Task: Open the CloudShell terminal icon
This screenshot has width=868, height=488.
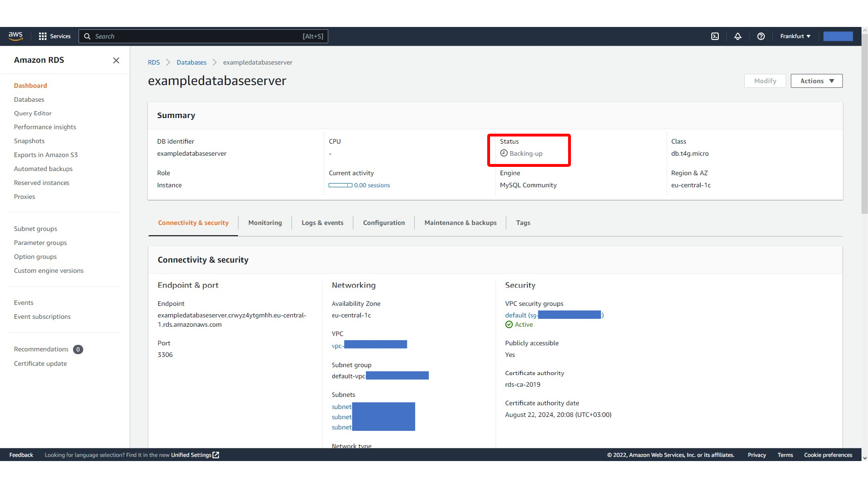Action: pyautogui.click(x=715, y=36)
